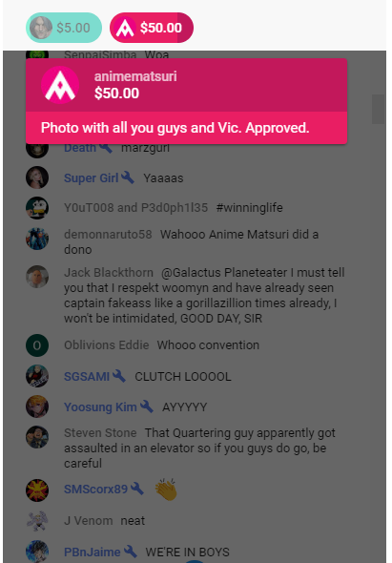Image resolution: width=392 pixels, height=563 pixels.
Task: Click Jack Blackthorn's avatar
Action: pos(37,277)
